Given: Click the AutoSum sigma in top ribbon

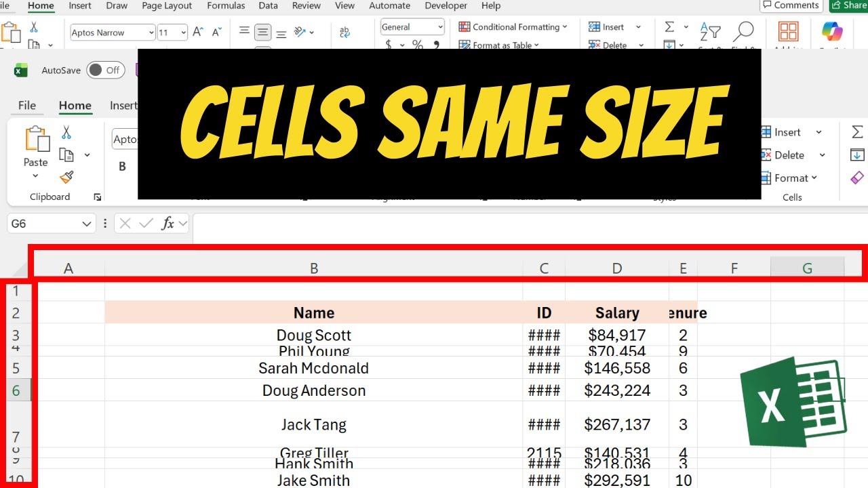Looking at the screenshot, I should pos(669,27).
